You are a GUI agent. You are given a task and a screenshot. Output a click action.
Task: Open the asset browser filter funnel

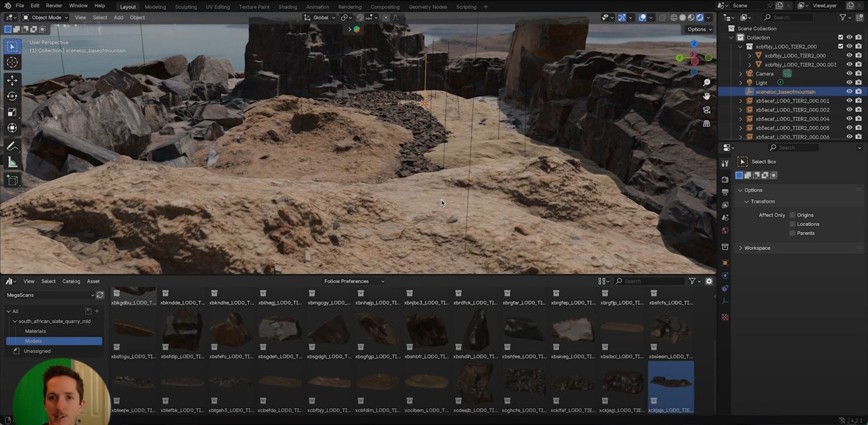pos(692,281)
